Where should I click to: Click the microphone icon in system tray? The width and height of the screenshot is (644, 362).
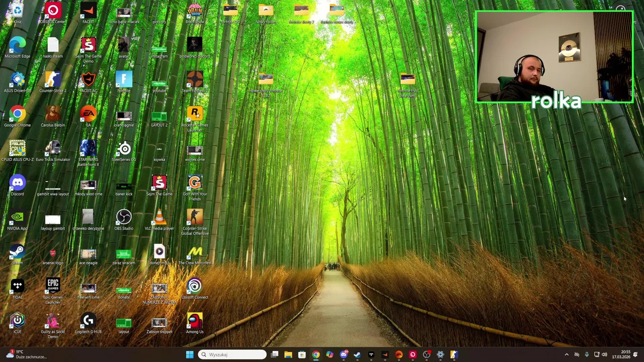(587, 354)
